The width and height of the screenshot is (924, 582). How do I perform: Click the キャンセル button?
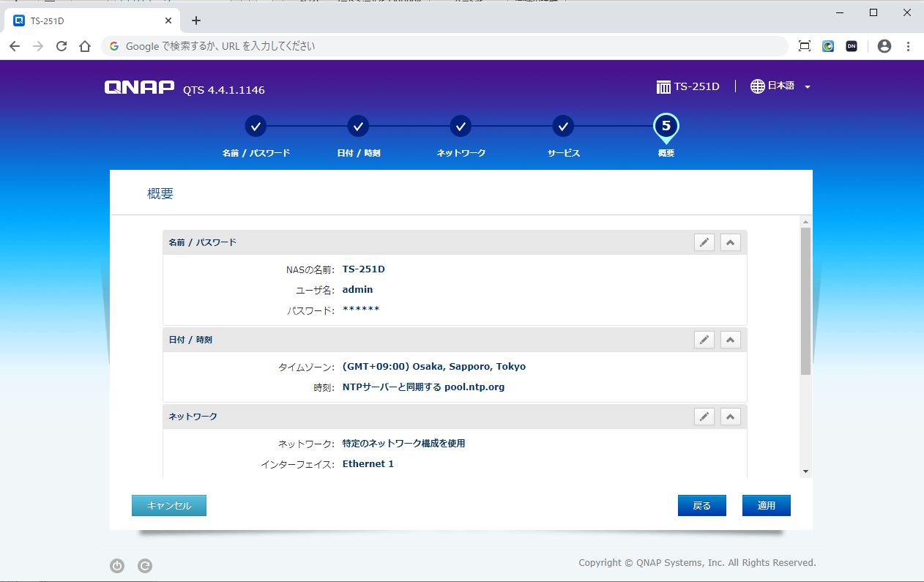169,506
